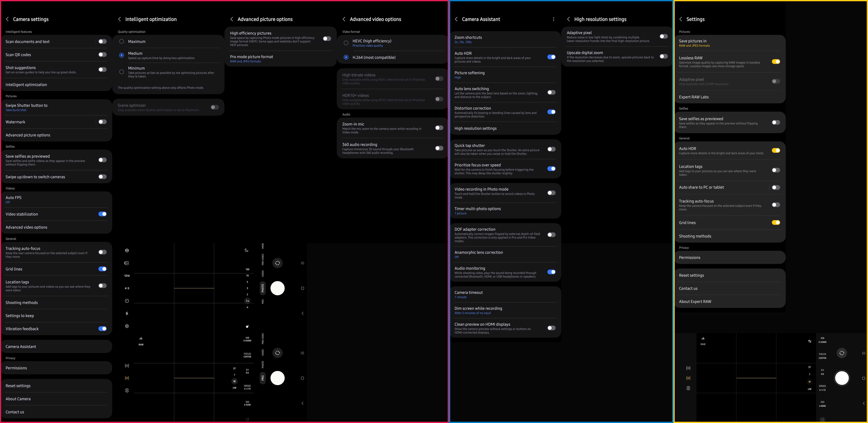Viewport: 868px width, 423px height.
Task: Change Camera timeout duration
Action: click(505, 295)
